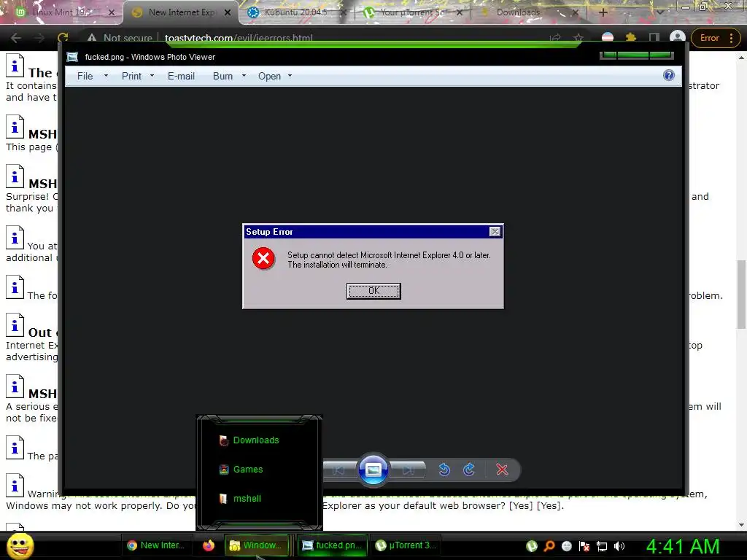
Task: Click the browser Back arrow
Action: [16, 38]
